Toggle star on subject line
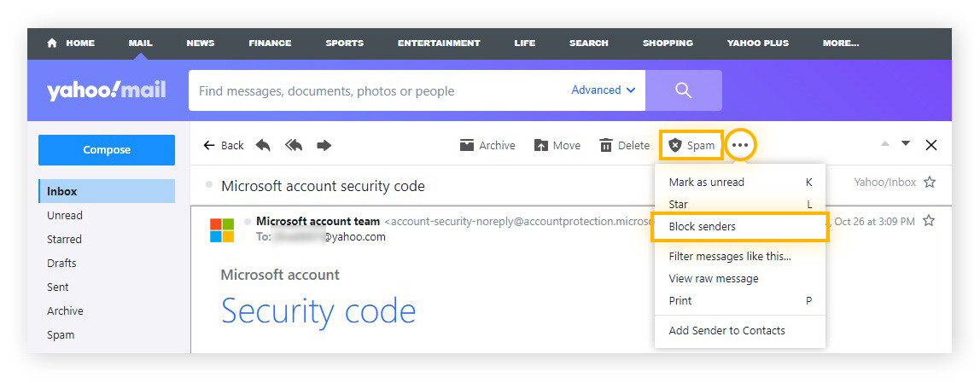This screenshot has height=383, width=980. 930,183
